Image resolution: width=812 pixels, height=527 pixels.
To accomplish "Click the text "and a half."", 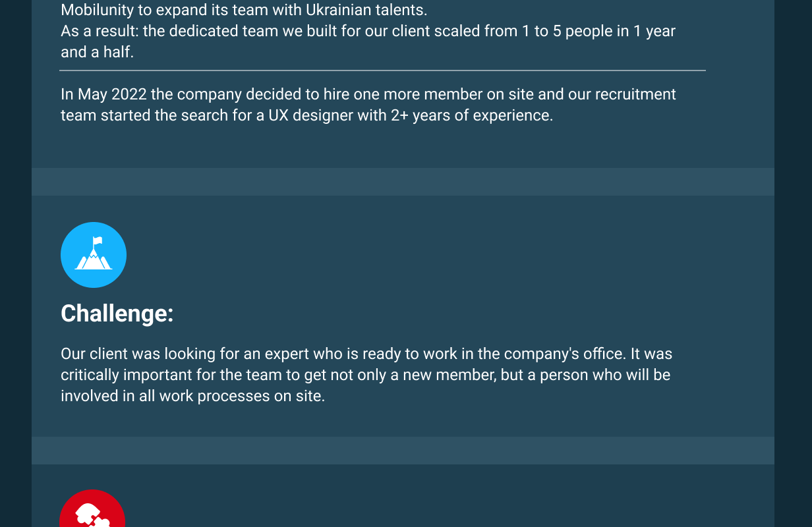I will pos(97,52).
